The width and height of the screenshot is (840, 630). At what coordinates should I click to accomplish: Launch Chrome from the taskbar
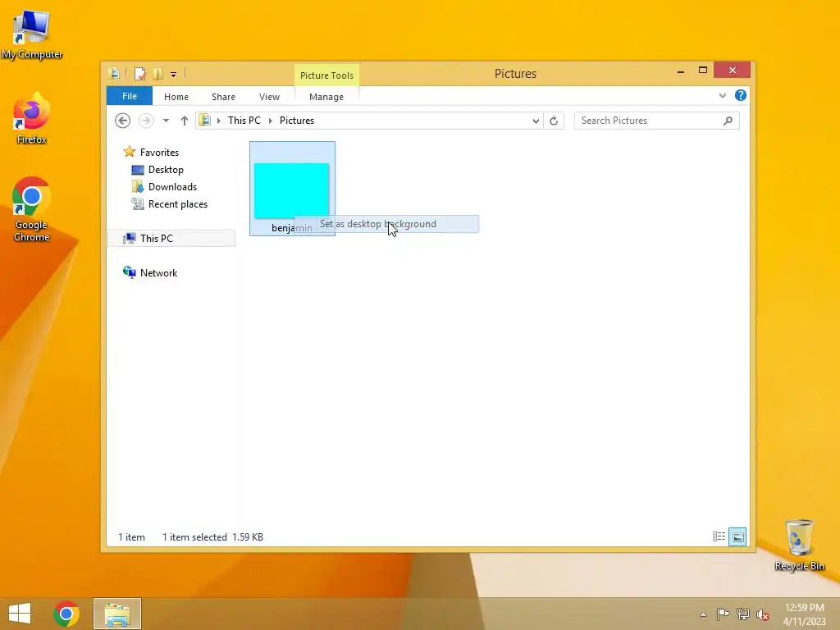(66, 614)
